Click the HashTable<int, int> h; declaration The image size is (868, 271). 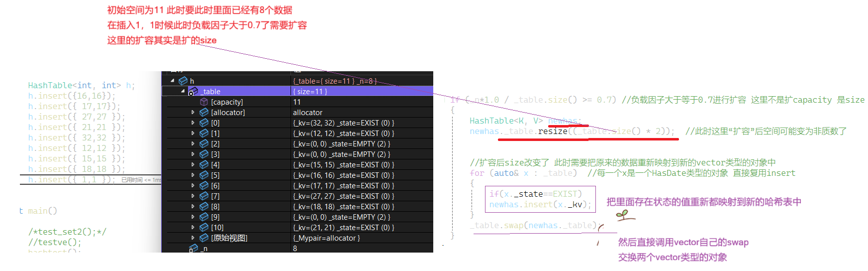[82, 85]
